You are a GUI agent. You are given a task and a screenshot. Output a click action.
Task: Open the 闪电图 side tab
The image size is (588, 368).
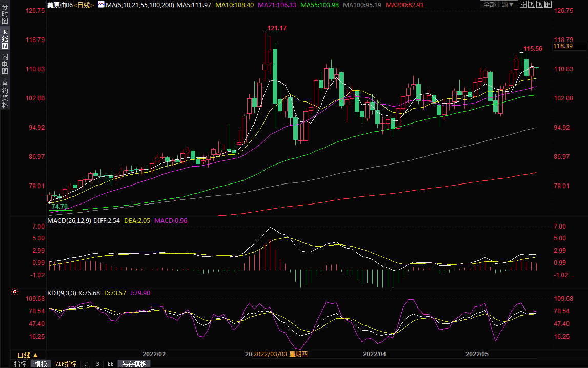(5, 64)
